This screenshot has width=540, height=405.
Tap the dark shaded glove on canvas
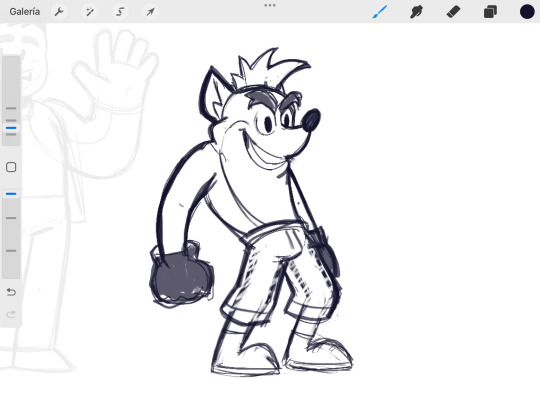[181, 276]
